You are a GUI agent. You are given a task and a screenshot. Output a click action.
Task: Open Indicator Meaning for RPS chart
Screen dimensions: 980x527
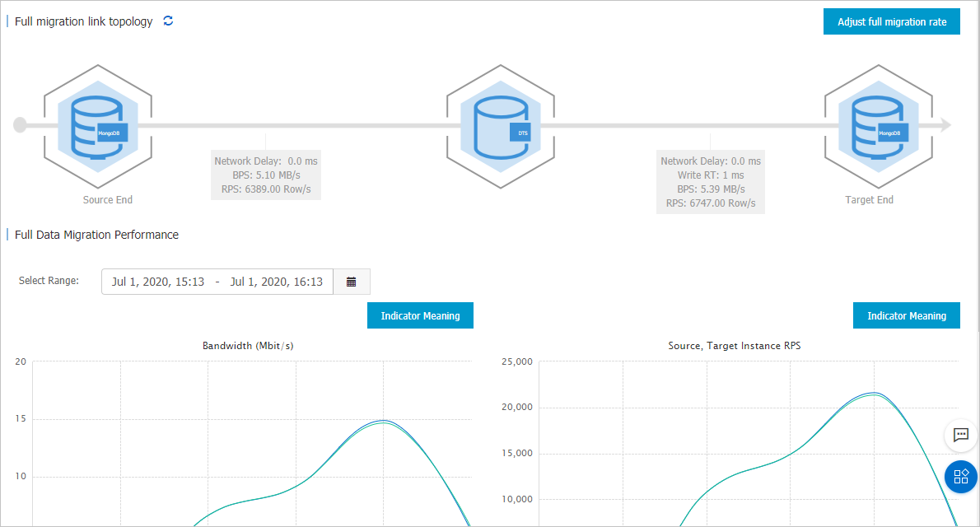(x=906, y=315)
